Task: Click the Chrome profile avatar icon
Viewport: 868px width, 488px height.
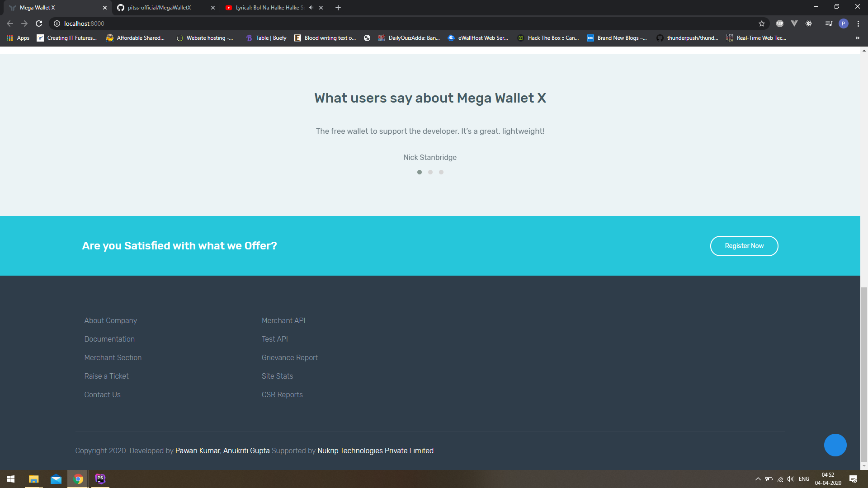Action: tap(843, 23)
